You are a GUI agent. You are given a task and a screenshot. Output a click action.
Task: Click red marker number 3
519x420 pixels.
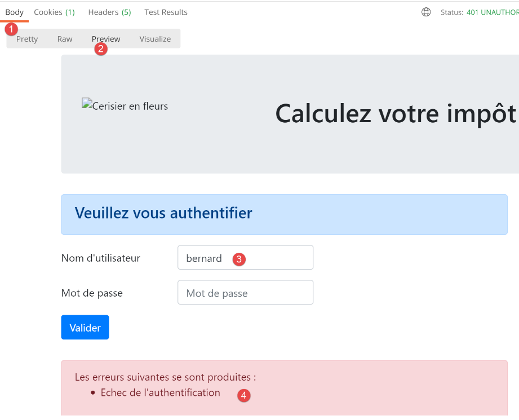239,259
